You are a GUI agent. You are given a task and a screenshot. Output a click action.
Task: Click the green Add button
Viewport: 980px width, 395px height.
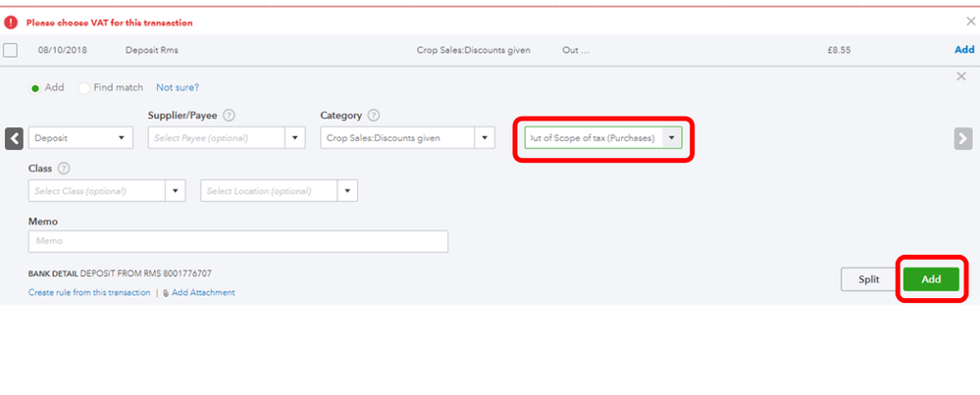click(x=931, y=279)
